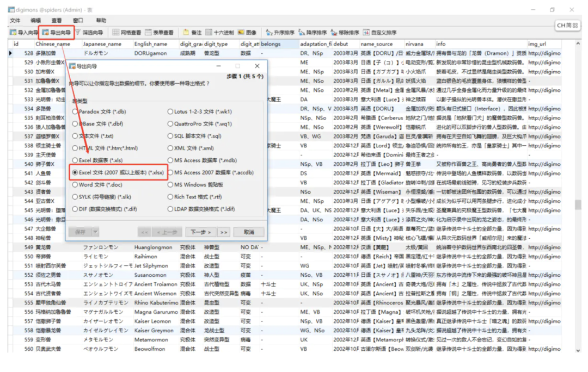Select LDAP 数据交换格式 (*.ldif) format
Screen dimensions: 588x372
point(201,209)
